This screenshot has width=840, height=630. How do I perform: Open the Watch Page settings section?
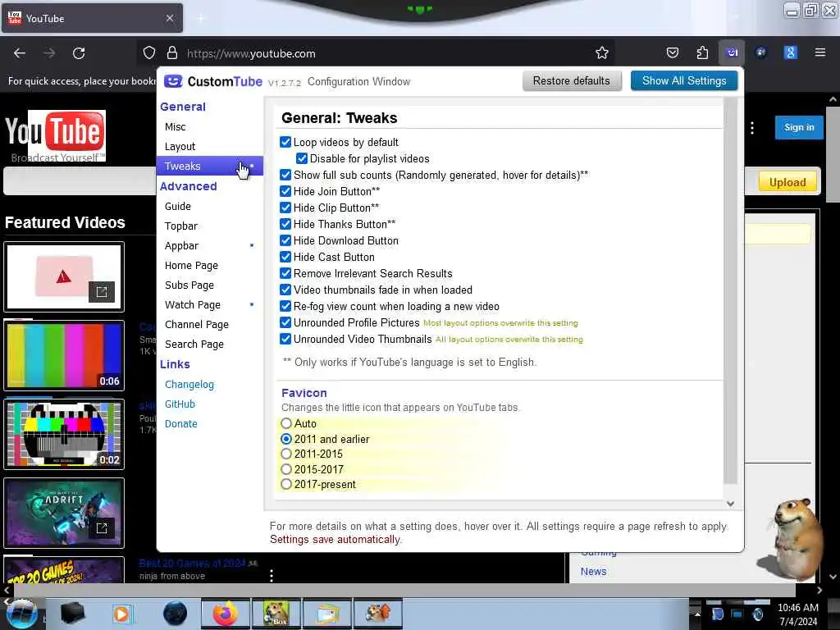pyautogui.click(x=209, y=305)
